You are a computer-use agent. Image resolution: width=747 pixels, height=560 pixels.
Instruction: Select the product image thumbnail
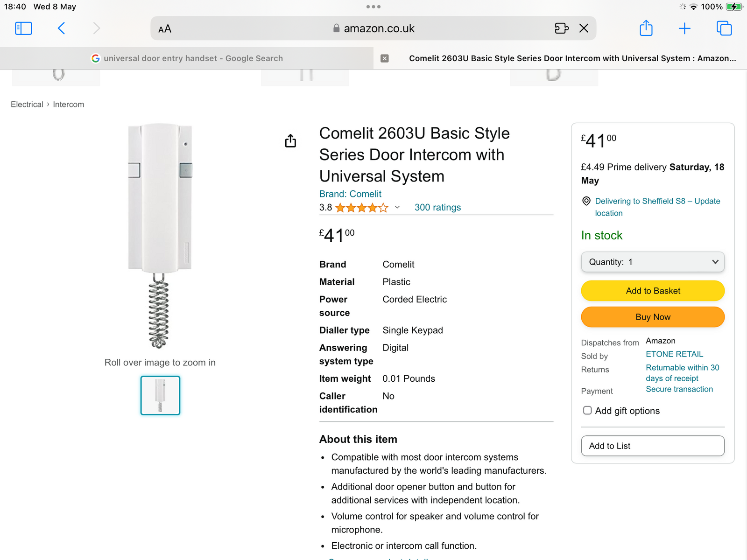coord(160,395)
